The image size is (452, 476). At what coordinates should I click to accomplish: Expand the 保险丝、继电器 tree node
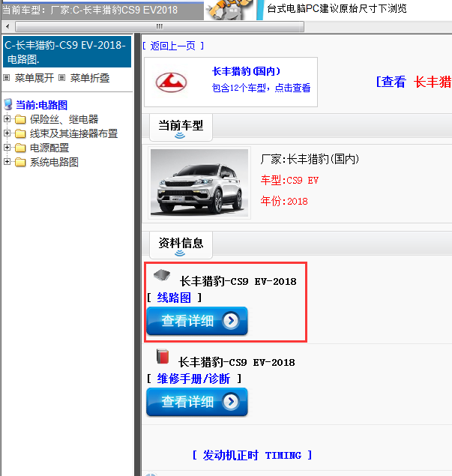[x=7, y=119]
